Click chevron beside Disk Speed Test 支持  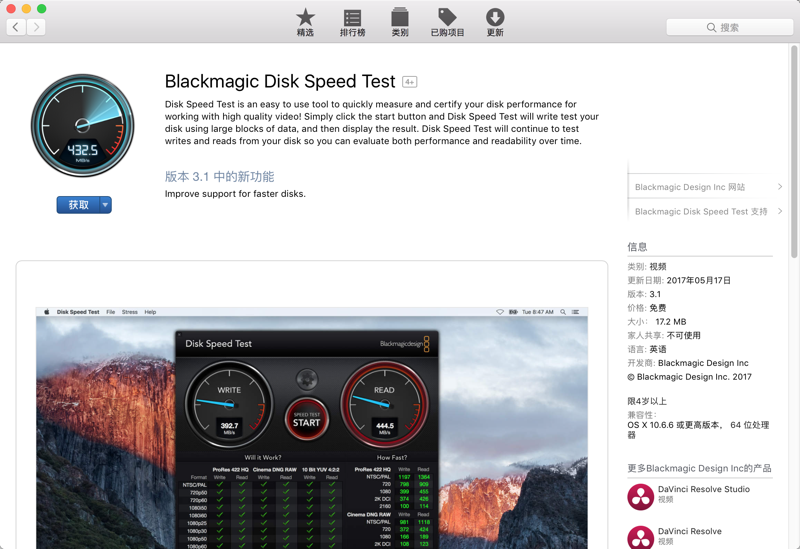(x=780, y=211)
